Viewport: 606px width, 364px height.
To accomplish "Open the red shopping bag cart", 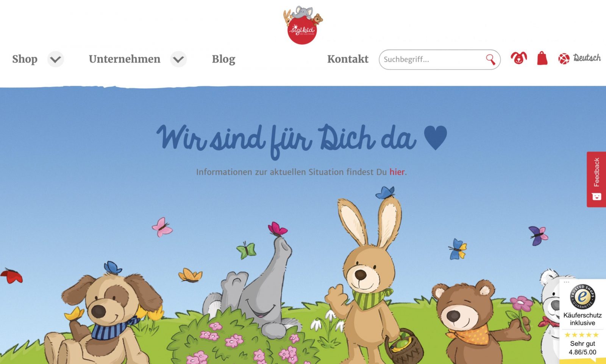I will click(x=542, y=58).
